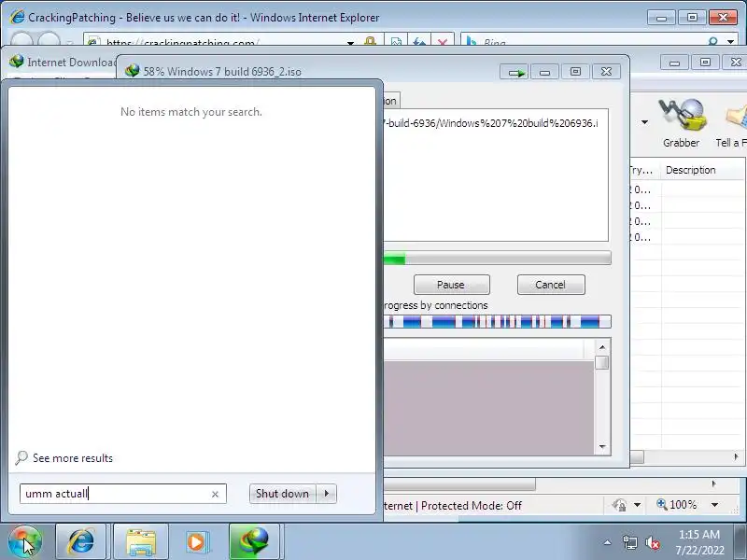Viewport: 747px width, 560px height.
Task: Click See more results link
Action: (73, 458)
